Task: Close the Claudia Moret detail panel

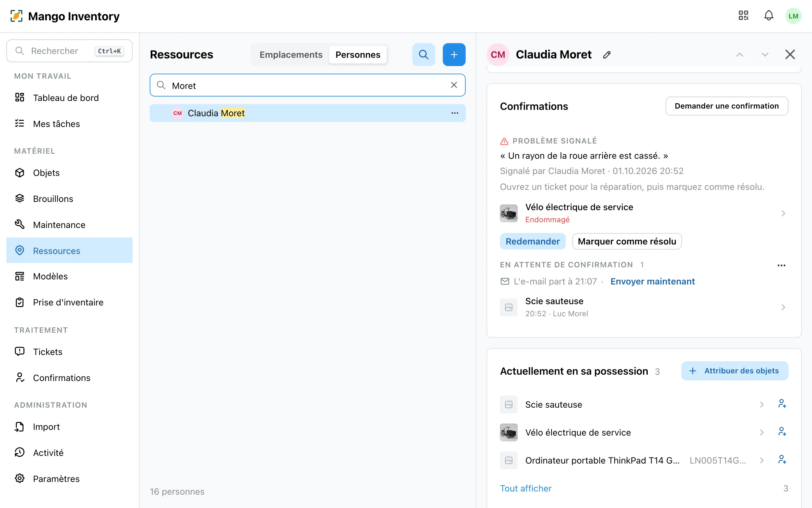Action: [790, 54]
